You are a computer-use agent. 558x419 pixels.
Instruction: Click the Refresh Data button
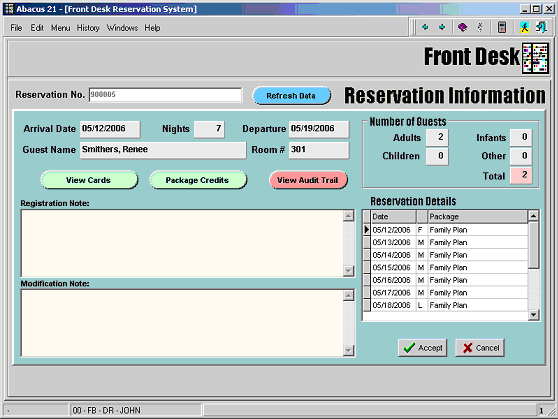tap(291, 96)
